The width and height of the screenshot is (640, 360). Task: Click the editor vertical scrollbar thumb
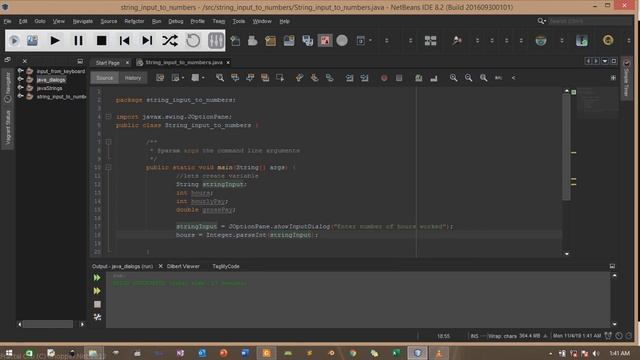(566, 147)
